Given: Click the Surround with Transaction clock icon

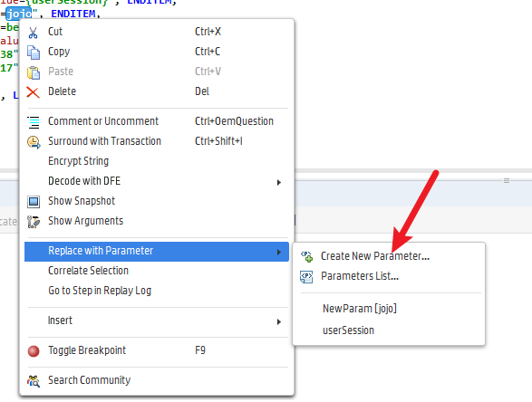Looking at the screenshot, I should click(x=34, y=141).
